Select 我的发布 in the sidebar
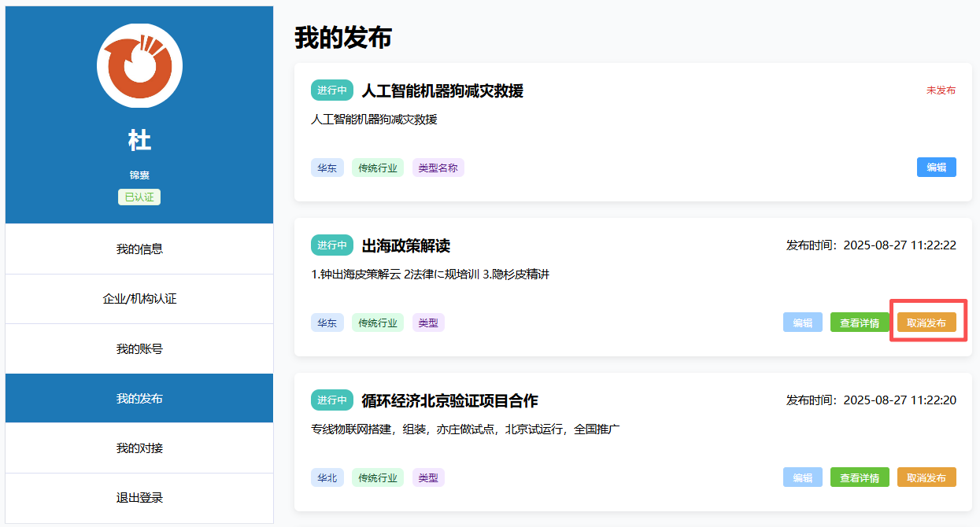 pyautogui.click(x=139, y=398)
